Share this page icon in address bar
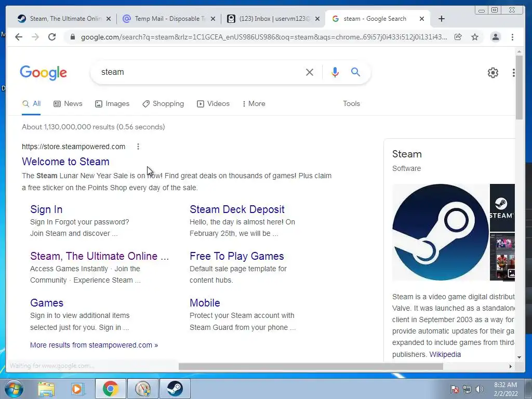The image size is (532, 399). [x=458, y=37]
